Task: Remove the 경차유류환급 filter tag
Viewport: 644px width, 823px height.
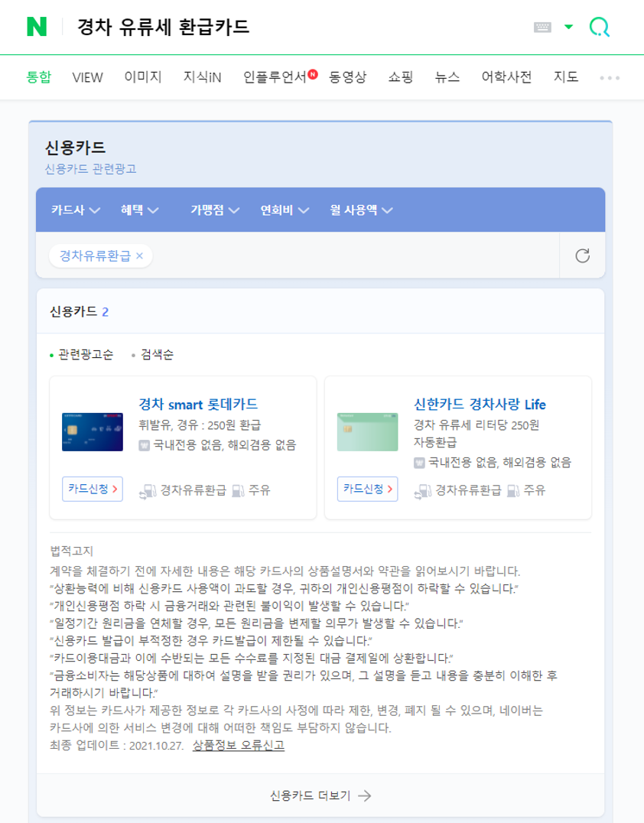Action: [140, 255]
